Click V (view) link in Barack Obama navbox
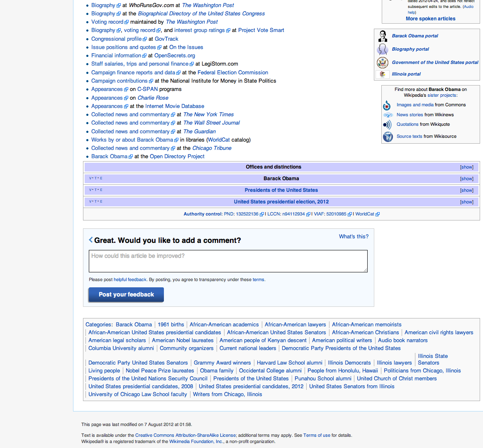Screen dimensions: 483x448 pos(90,178)
